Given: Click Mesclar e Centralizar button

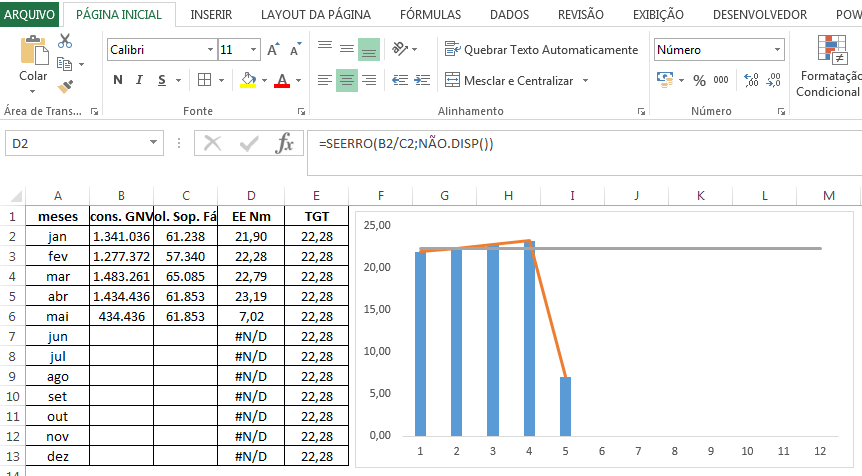Looking at the screenshot, I should tap(509, 80).
